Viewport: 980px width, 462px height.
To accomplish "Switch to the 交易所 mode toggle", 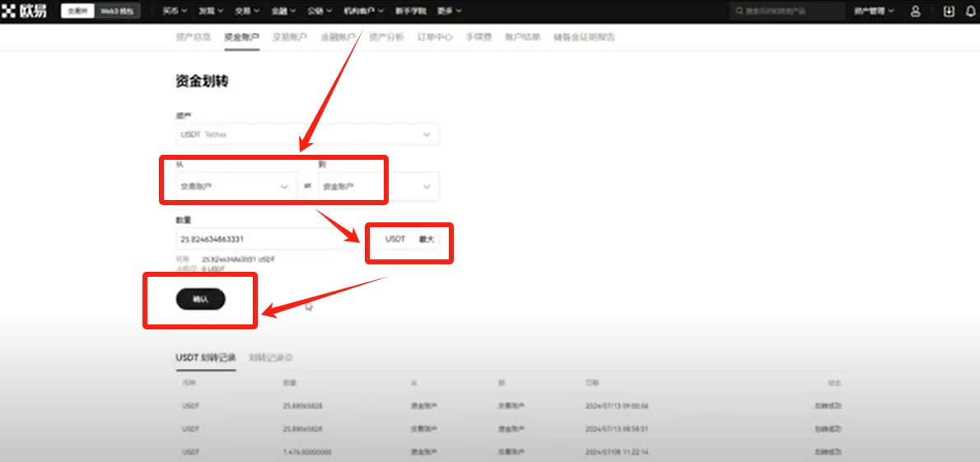I will pos(77,12).
